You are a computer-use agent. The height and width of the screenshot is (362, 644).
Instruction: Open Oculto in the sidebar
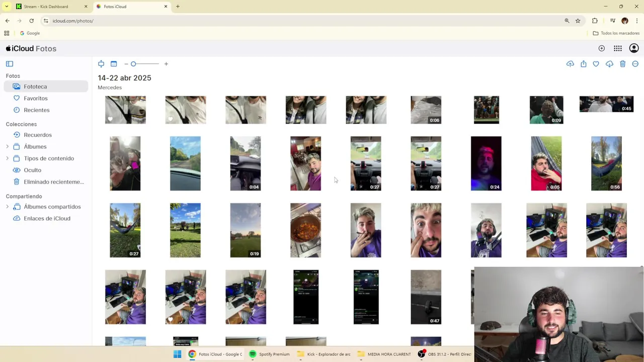46,170
